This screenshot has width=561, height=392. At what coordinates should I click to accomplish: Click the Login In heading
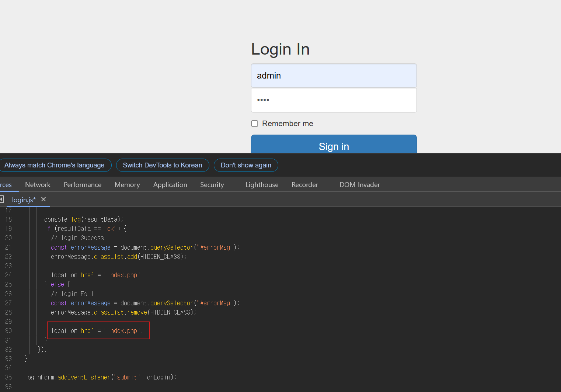(x=280, y=49)
